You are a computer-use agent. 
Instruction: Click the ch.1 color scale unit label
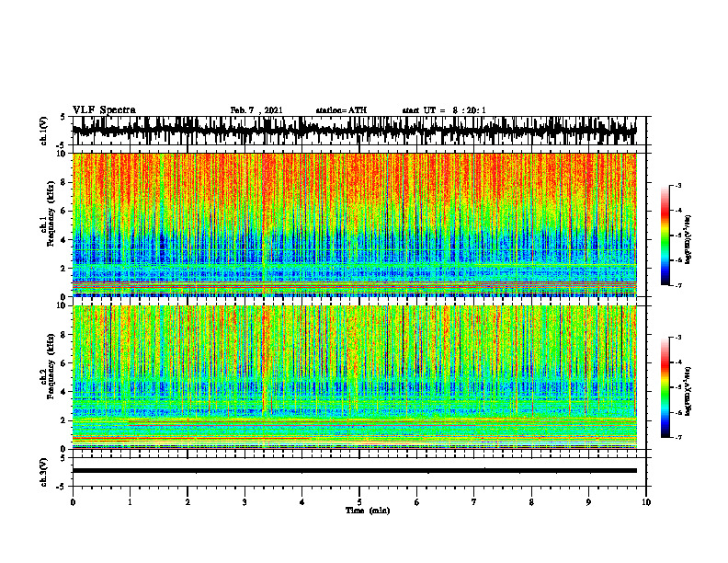point(689,240)
